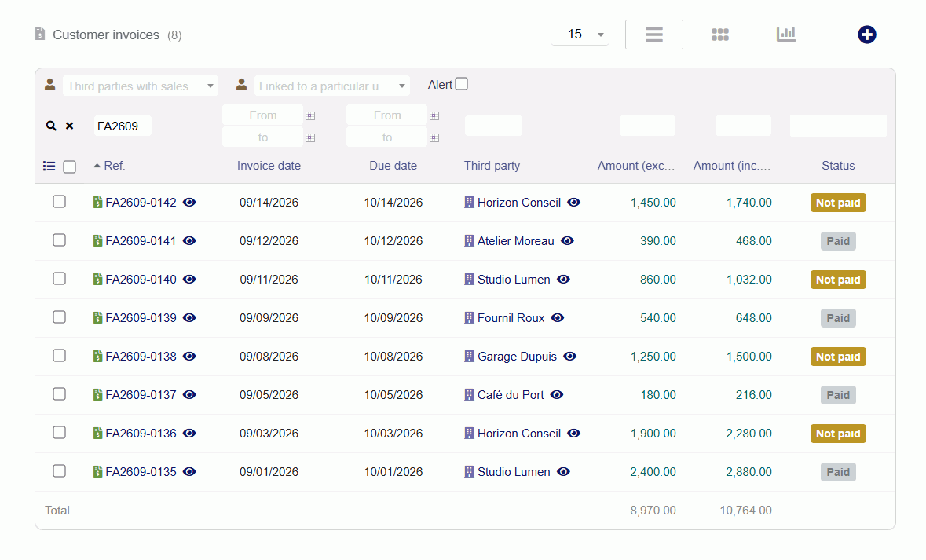Open Linked to a particular user dropdown

point(331,86)
